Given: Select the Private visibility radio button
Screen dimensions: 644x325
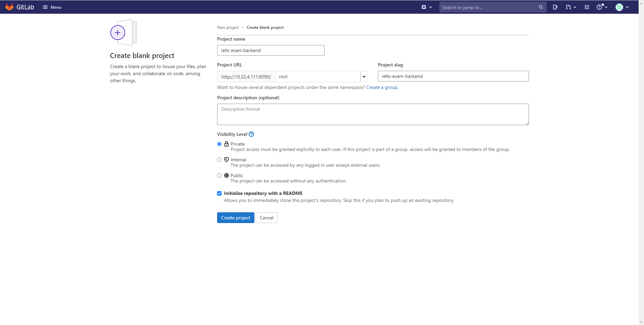Looking at the screenshot, I should click(x=219, y=144).
